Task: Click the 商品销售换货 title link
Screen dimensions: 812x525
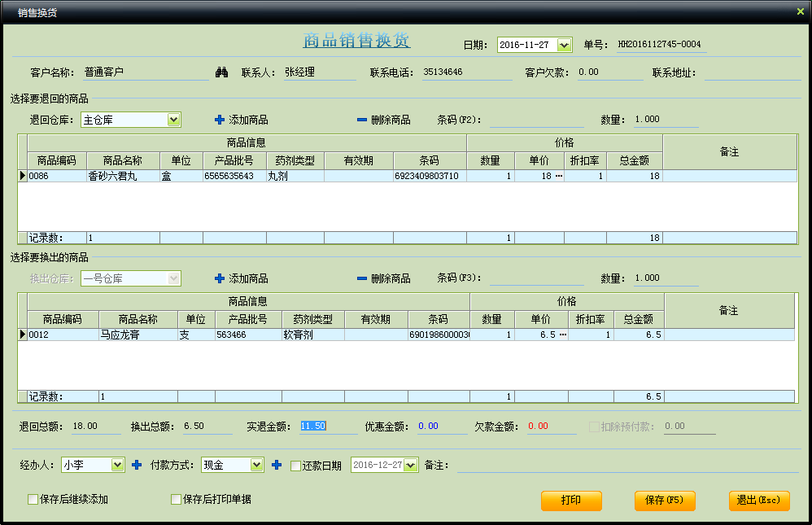Action: tap(356, 41)
